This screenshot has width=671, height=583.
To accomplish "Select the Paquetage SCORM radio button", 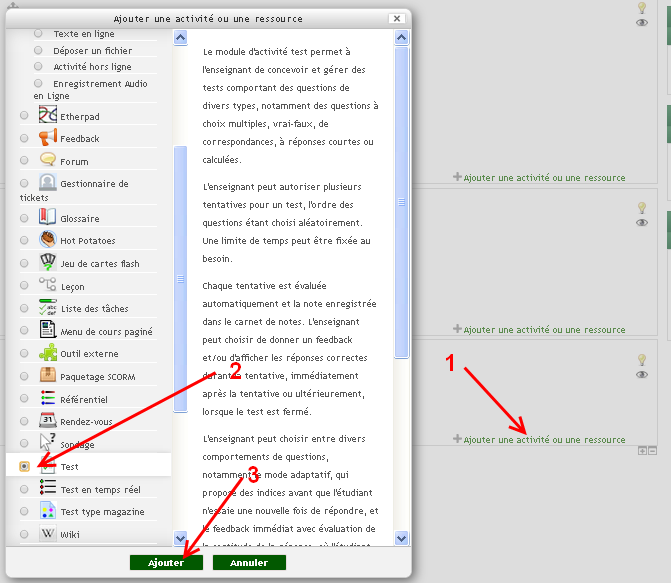I will coord(24,376).
